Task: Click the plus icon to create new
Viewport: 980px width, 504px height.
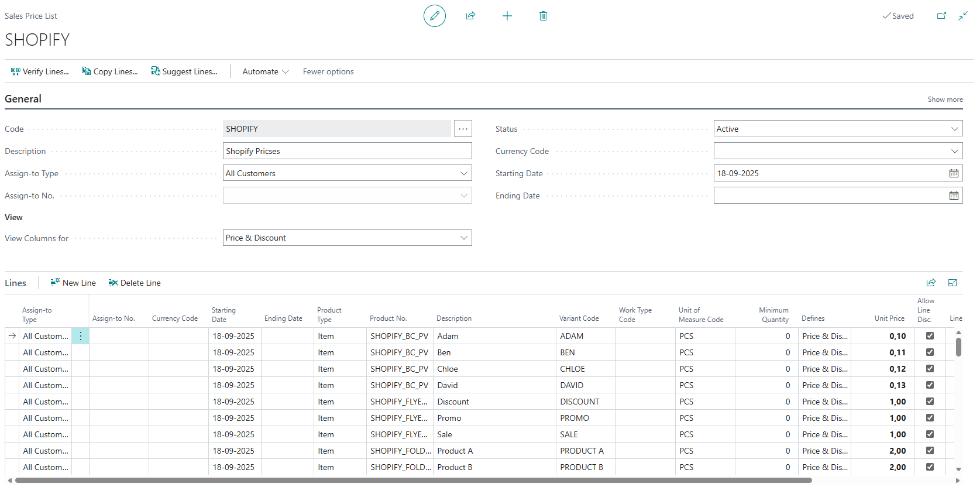Action: 507,16
